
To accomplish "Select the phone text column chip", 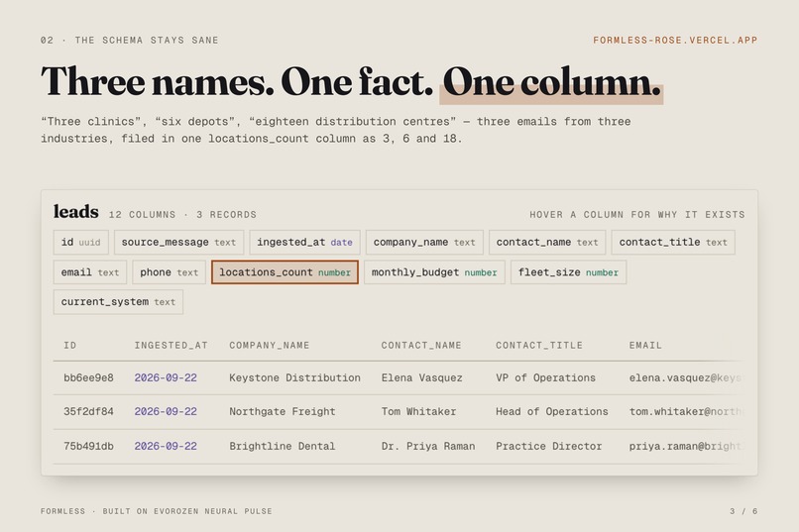I will coord(170,272).
